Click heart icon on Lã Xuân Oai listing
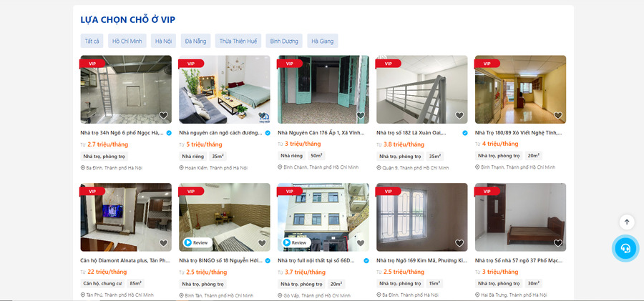644x301 pixels. click(459, 115)
